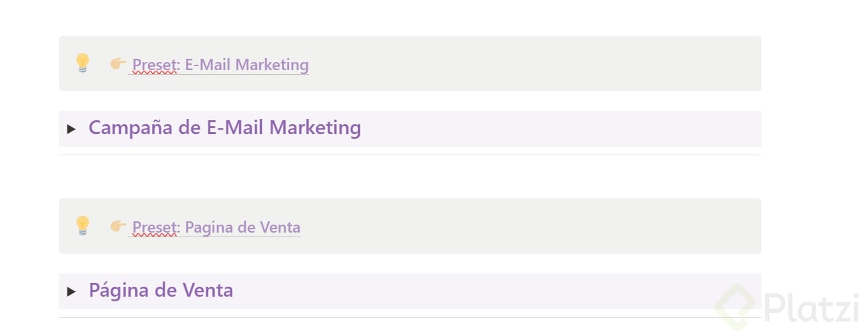Click divider line below Campaña de E-Mail Marketing

click(410, 155)
